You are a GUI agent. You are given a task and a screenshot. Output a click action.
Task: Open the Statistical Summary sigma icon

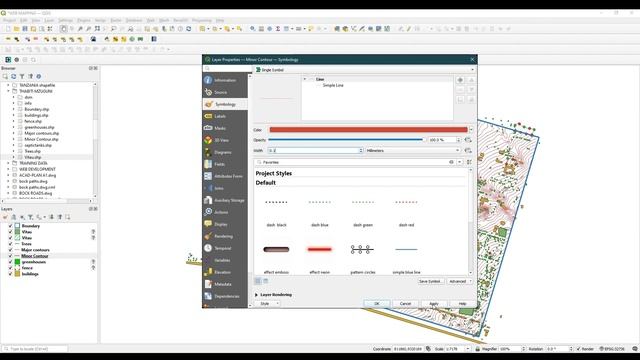[x=278, y=29]
